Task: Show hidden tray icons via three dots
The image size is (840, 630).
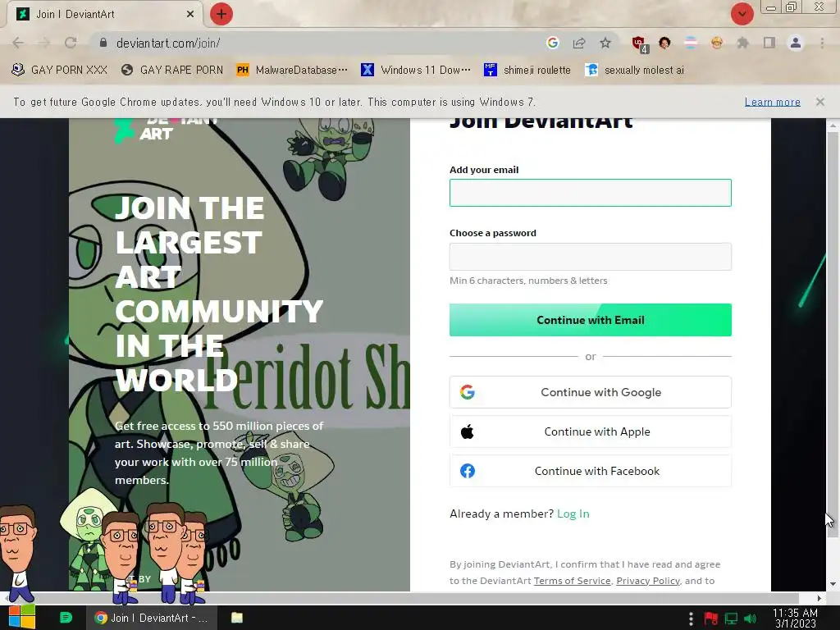Action: (691, 619)
